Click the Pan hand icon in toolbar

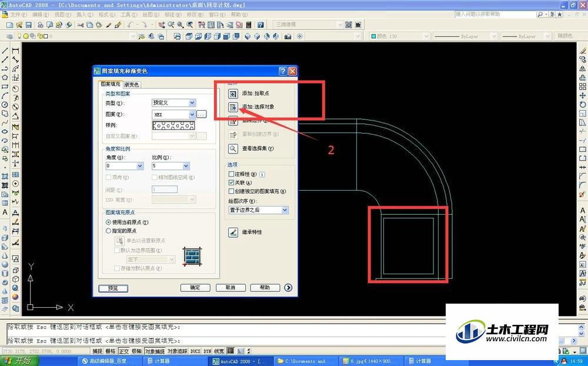(x=162, y=25)
